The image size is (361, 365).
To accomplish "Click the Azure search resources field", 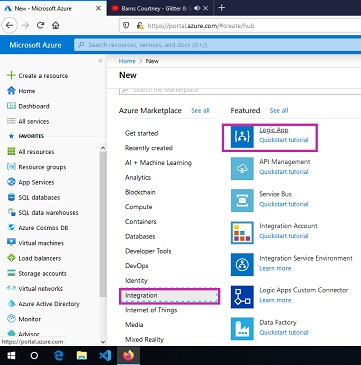I will point(217,45).
